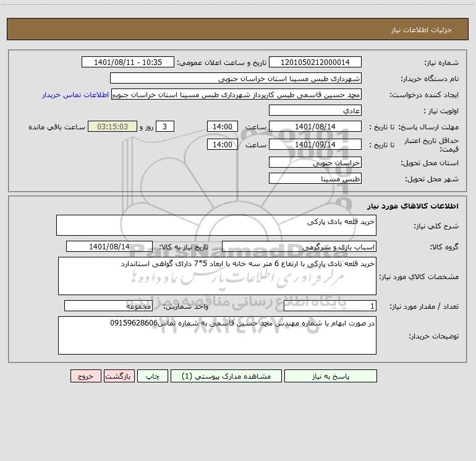Click the priority field 'عادی'
Viewport: 476px width, 461px height.
(315, 110)
